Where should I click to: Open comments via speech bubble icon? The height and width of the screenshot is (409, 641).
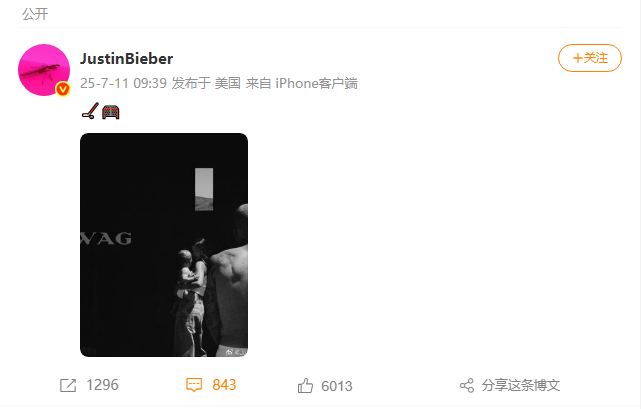[194, 385]
